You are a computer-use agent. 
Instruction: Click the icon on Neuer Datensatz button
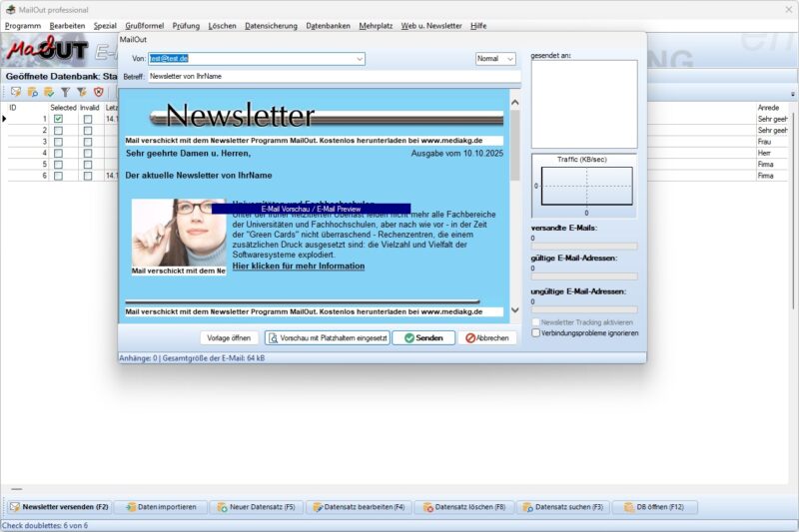click(222, 507)
